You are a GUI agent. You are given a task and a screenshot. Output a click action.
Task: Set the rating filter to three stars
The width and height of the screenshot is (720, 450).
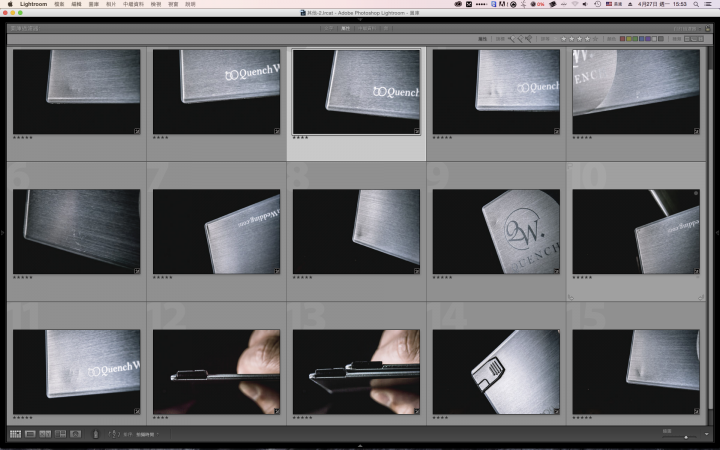point(579,39)
